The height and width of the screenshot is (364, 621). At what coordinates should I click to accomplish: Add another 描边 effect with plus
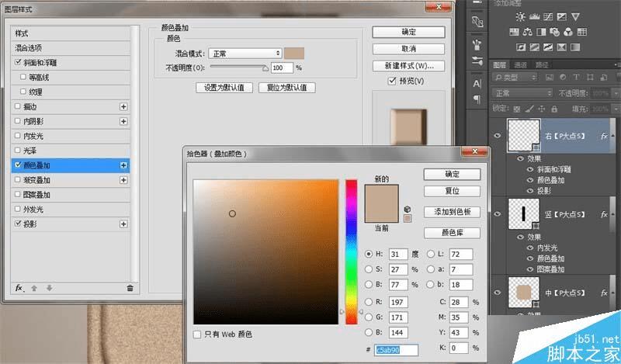[123, 106]
